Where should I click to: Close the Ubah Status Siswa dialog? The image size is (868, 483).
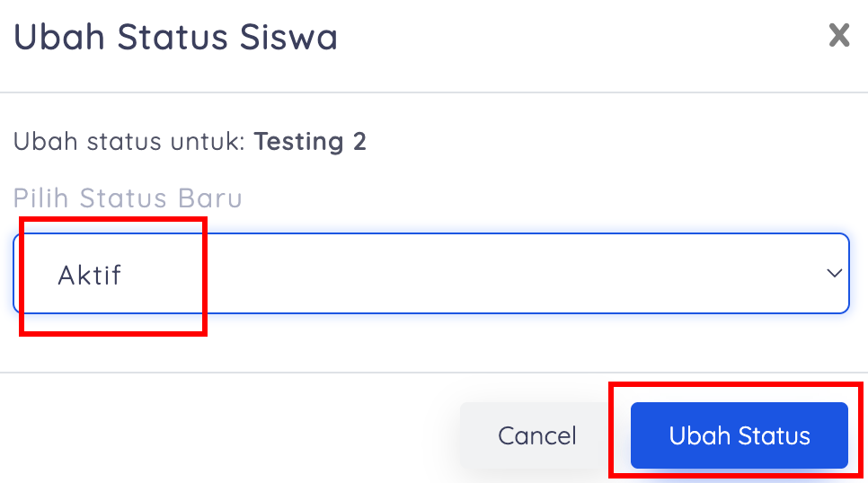pyautogui.click(x=838, y=36)
